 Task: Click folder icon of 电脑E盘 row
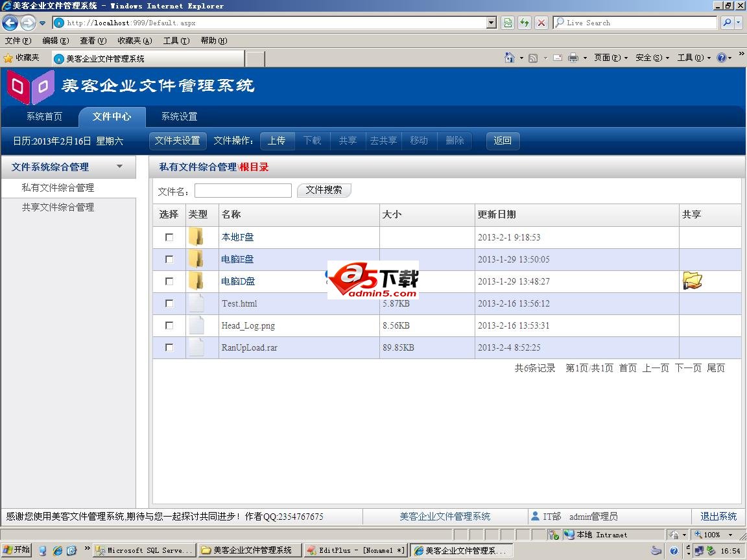pyautogui.click(x=196, y=259)
